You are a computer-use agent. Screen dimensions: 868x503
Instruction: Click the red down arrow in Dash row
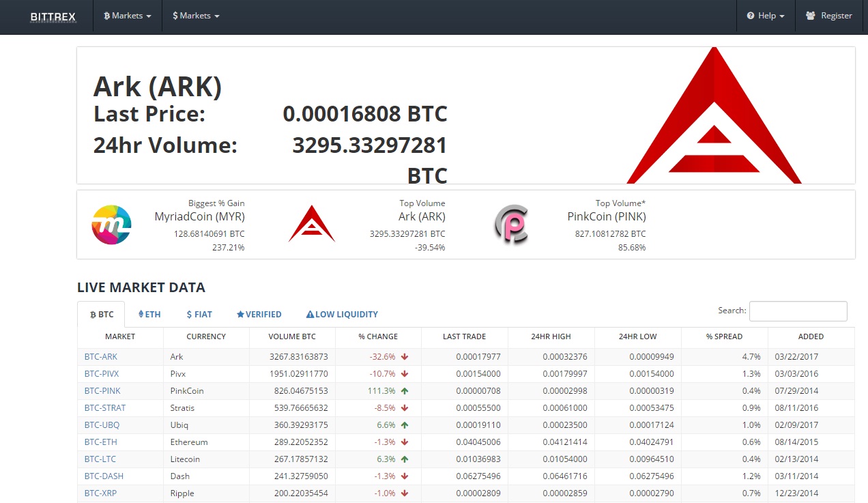pyautogui.click(x=405, y=476)
